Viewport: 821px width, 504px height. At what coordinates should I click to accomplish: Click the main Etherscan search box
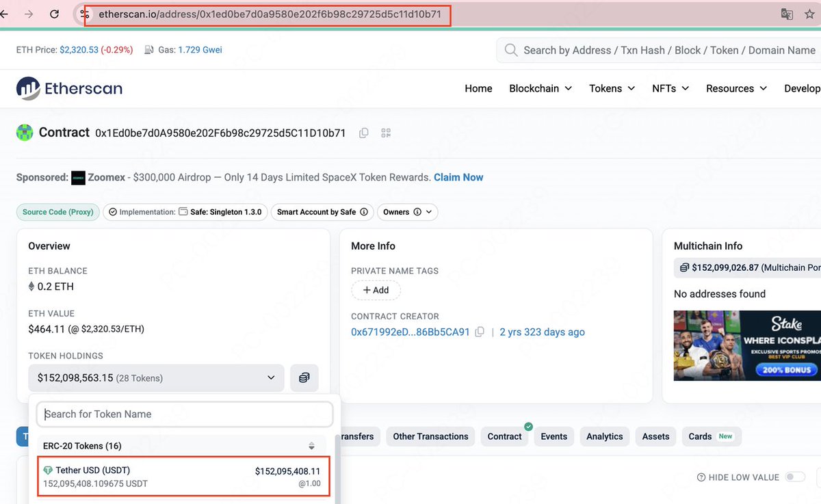click(x=660, y=50)
